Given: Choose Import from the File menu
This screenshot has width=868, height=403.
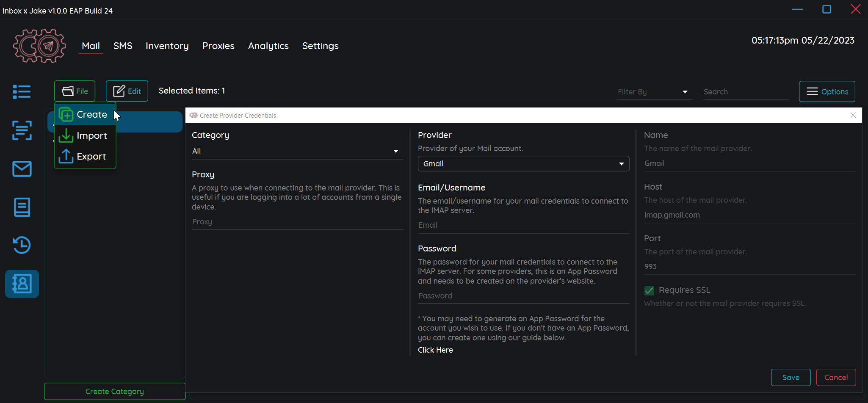Looking at the screenshot, I should [85, 135].
